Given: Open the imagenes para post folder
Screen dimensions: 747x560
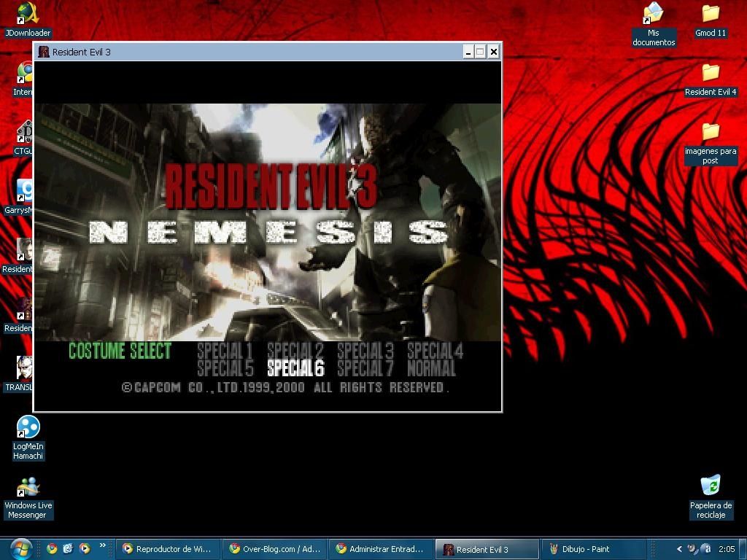Looking at the screenshot, I should click(710, 144).
